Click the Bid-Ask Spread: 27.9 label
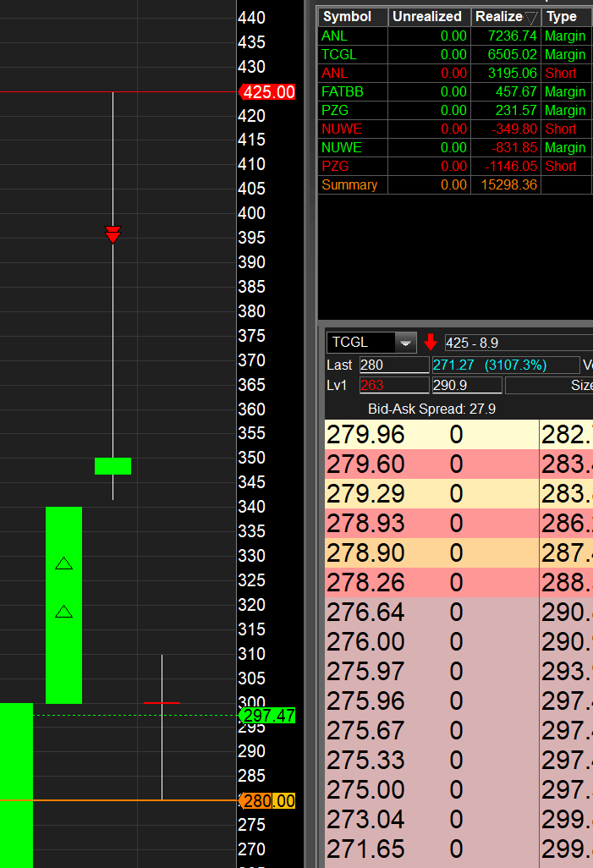 pos(432,409)
